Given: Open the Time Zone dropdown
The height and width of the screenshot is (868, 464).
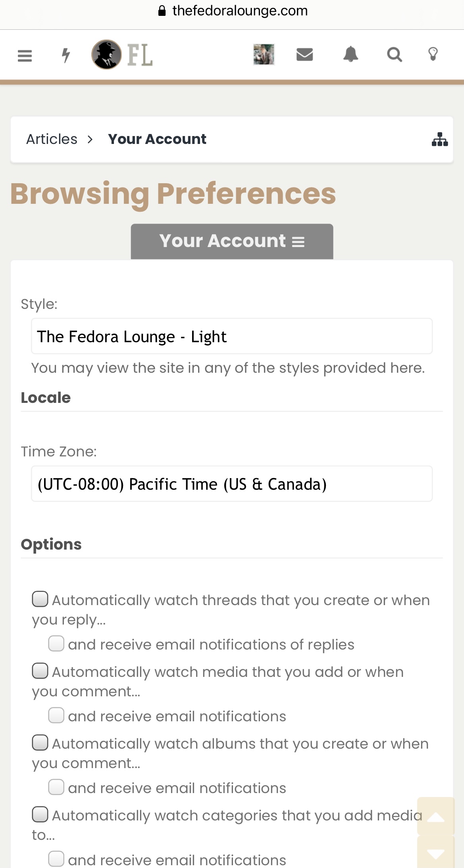Looking at the screenshot, I should click(232, 484).
